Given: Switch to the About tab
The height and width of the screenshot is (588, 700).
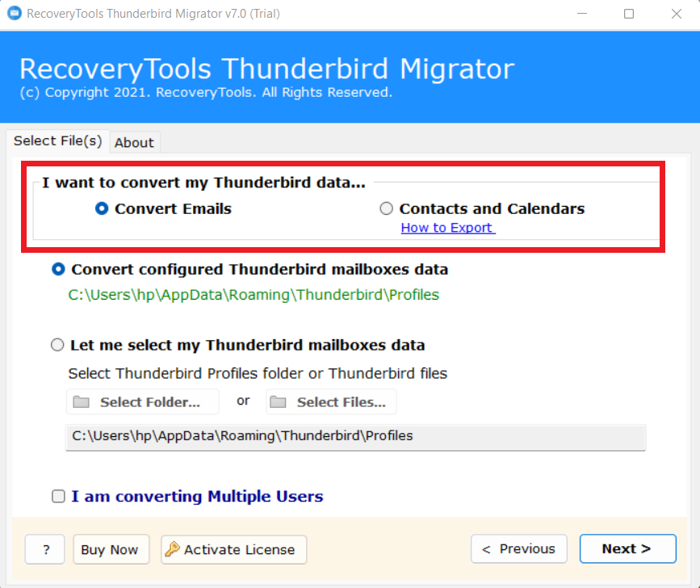Looking at the screenshot, I should pos(134,142).
